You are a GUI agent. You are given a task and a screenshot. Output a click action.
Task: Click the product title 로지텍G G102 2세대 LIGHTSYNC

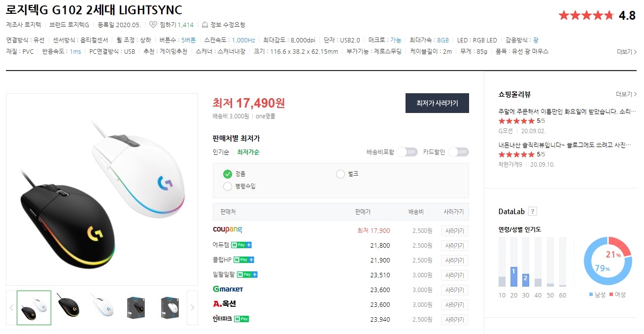[x=94, y=10]
